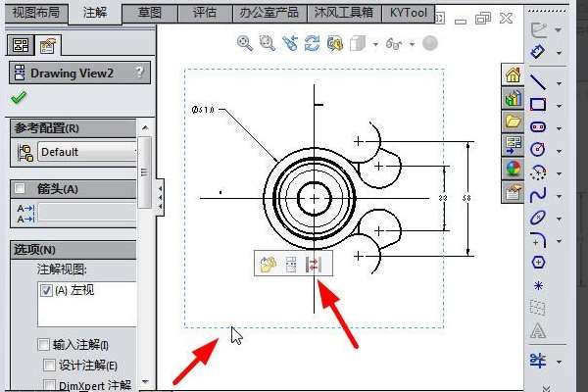Collapse the left panel via splitter handle
This screenshot has height=392, width=588.
(x=160, y=197)
